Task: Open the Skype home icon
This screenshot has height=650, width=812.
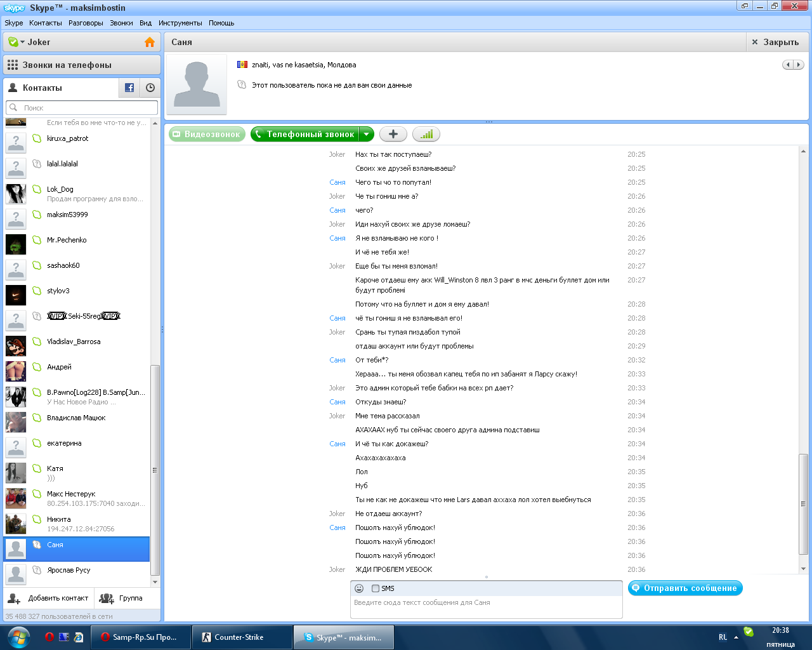Action: tap(150, 42)
